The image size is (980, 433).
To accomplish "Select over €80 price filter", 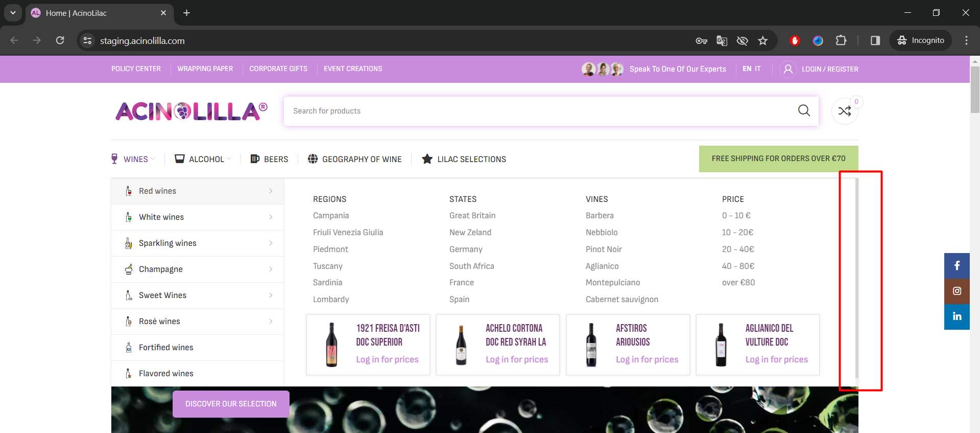I will [x=738, y=283].
